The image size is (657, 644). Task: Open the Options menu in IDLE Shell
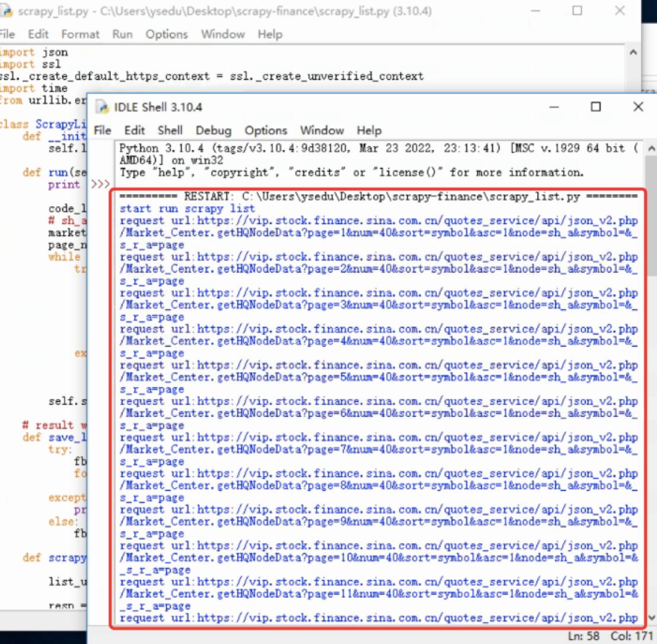tap(266, 130)
